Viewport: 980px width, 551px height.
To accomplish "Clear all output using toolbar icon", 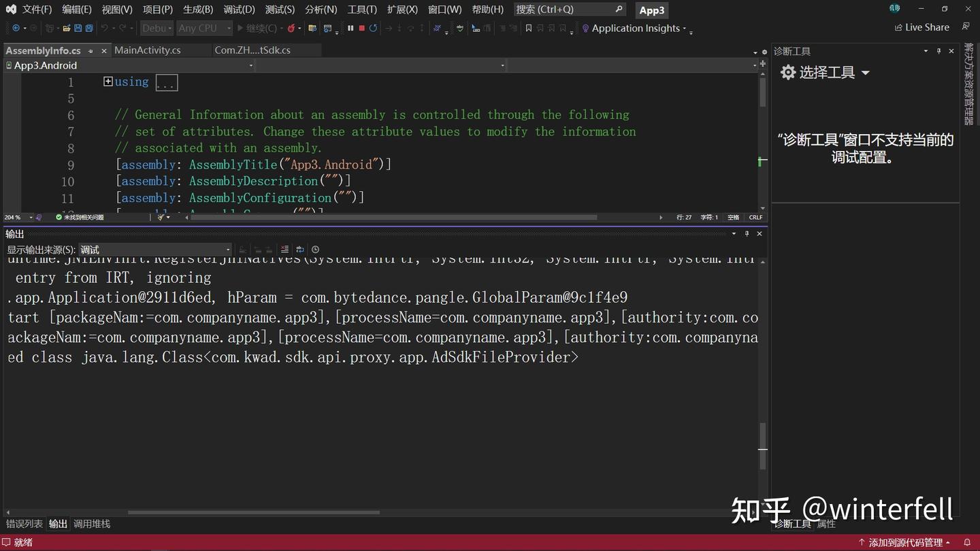I will point(284,250).
